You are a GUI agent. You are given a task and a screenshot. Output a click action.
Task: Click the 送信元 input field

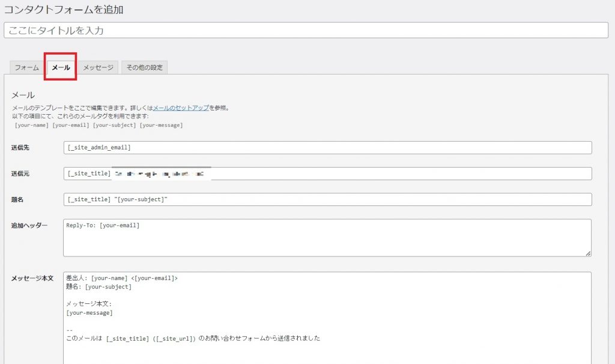(327, 174)
